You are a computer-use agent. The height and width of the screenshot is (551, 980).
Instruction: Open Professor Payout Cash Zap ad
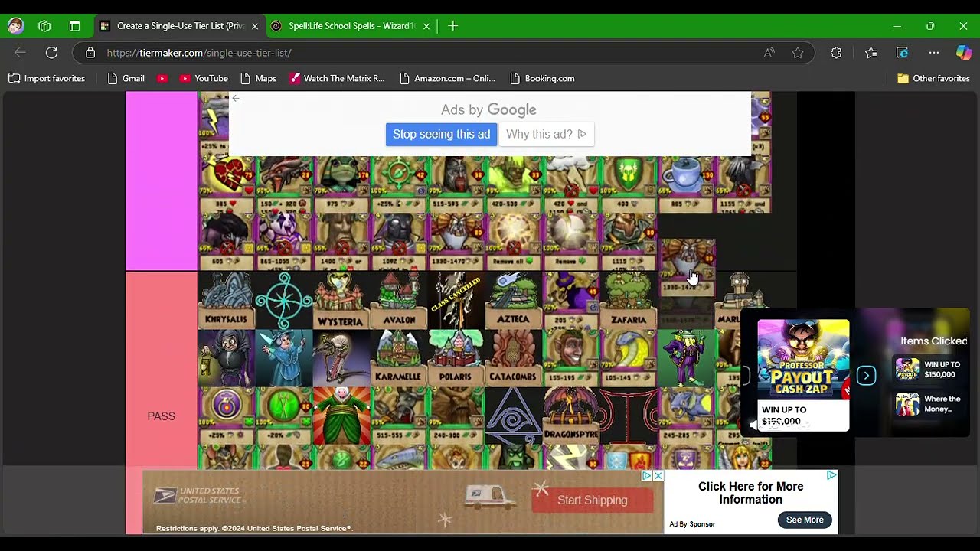803,375
